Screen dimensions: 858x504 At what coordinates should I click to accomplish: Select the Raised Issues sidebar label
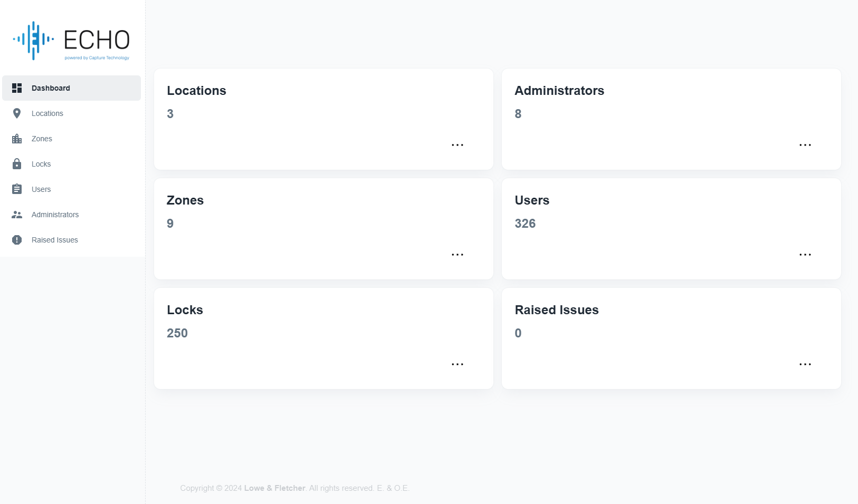(55, 240)
